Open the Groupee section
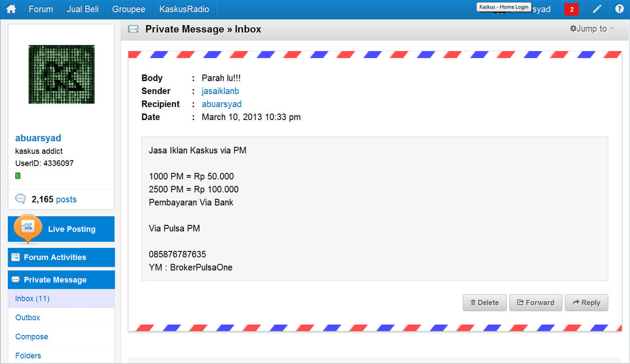Screen dimensions: 630x364 pyautogui.click(x=128, y=9)
